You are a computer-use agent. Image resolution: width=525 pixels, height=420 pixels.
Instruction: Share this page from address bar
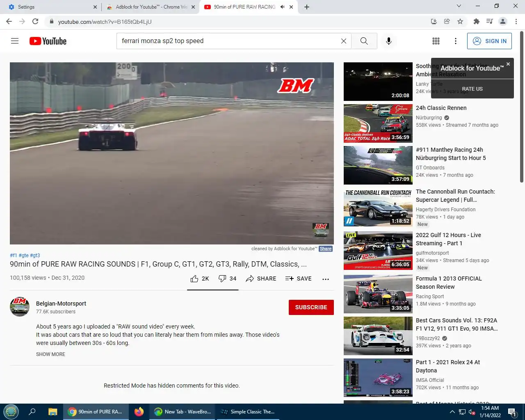pyautogui.click(x=447, y=21)
